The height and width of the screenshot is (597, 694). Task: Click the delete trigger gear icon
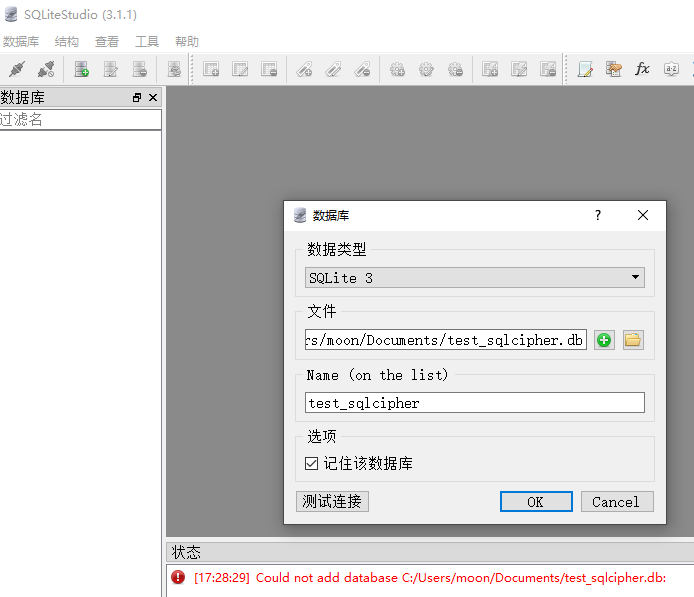coord(455,69)
